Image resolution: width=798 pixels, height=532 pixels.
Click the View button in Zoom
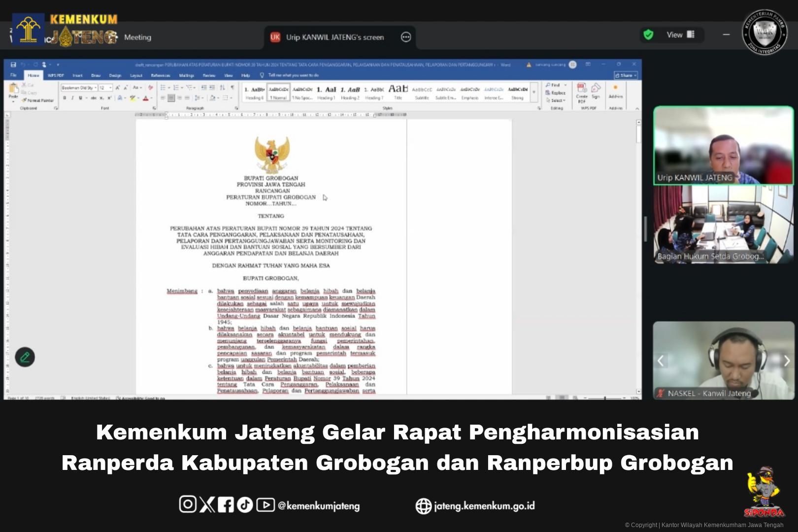tap(679, 34)
